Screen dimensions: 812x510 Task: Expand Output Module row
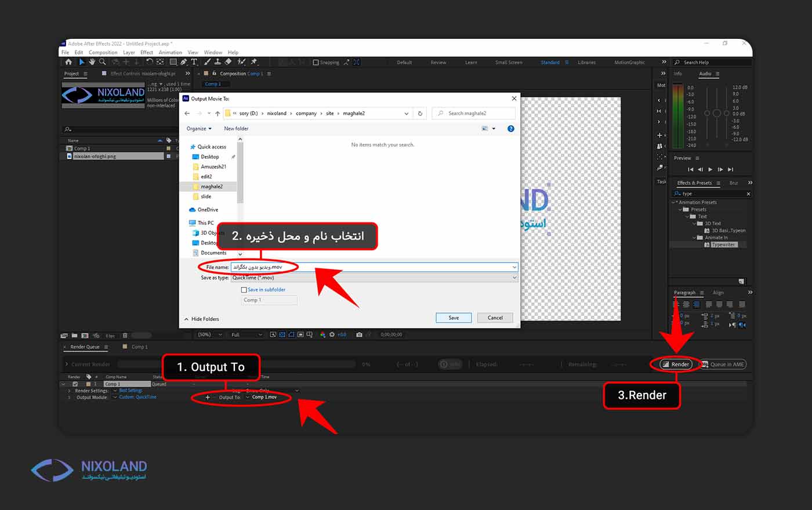(x=69, y=398)
